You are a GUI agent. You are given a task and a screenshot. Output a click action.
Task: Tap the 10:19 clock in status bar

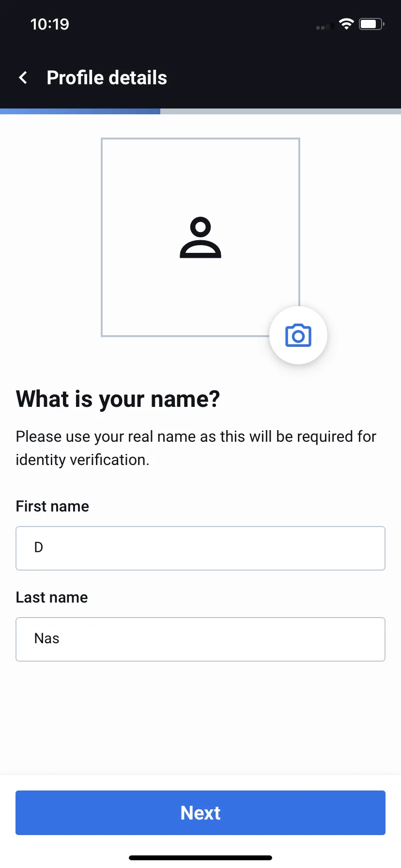[x=49, y=24]
